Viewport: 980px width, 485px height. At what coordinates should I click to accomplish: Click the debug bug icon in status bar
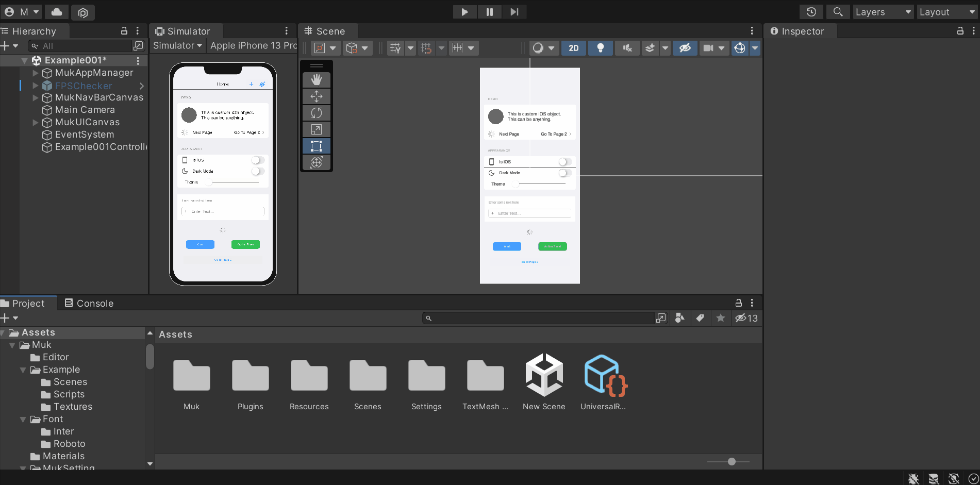click(x=913, y=478)
